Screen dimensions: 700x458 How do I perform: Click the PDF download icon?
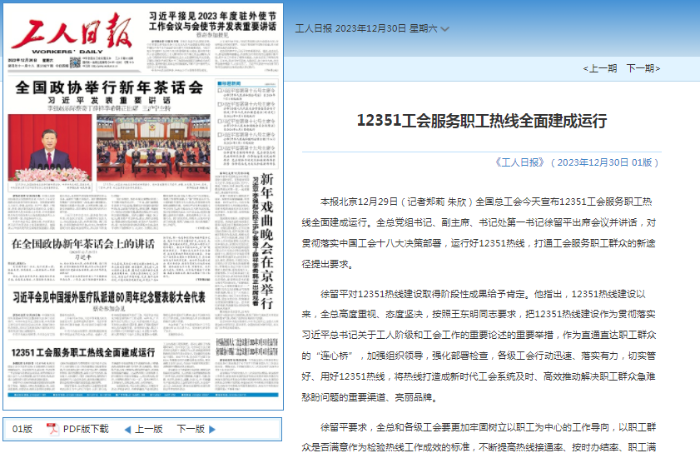point(52,428)
